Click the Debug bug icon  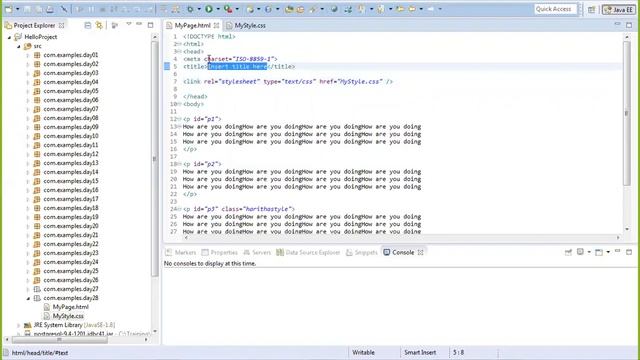pos(190,9)
